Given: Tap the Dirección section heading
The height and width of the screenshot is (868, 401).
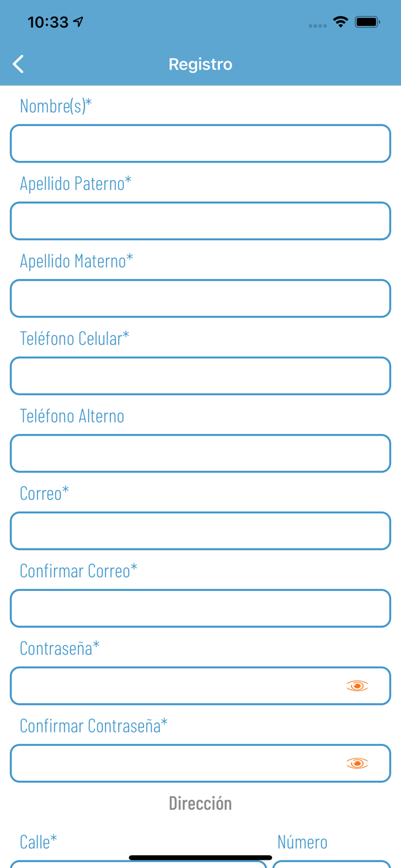Looking at the screenshot, I should 200,803.
